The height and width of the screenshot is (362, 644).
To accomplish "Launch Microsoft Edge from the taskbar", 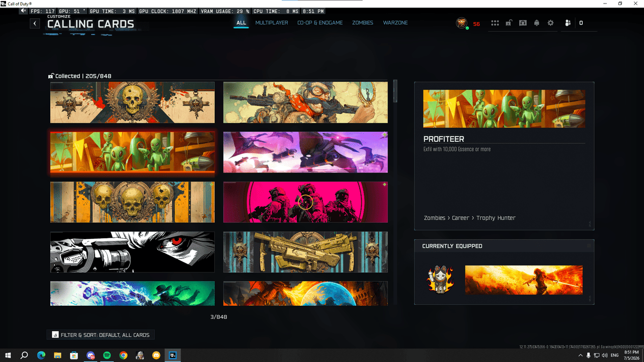I will (x=41, y=355).
